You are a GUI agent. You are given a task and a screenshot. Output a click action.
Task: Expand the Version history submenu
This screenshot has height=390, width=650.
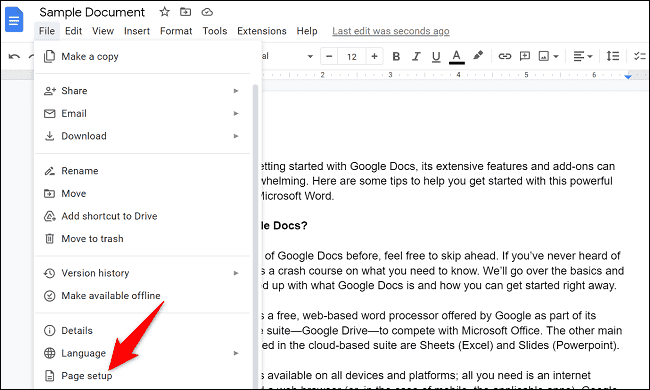tap(143, 273)
